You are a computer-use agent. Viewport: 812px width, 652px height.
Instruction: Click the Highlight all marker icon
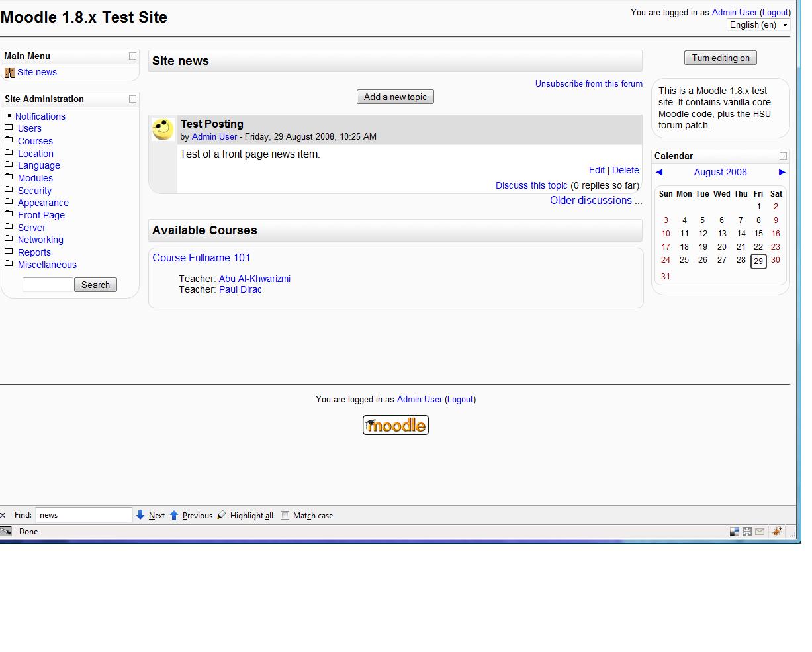222,515
